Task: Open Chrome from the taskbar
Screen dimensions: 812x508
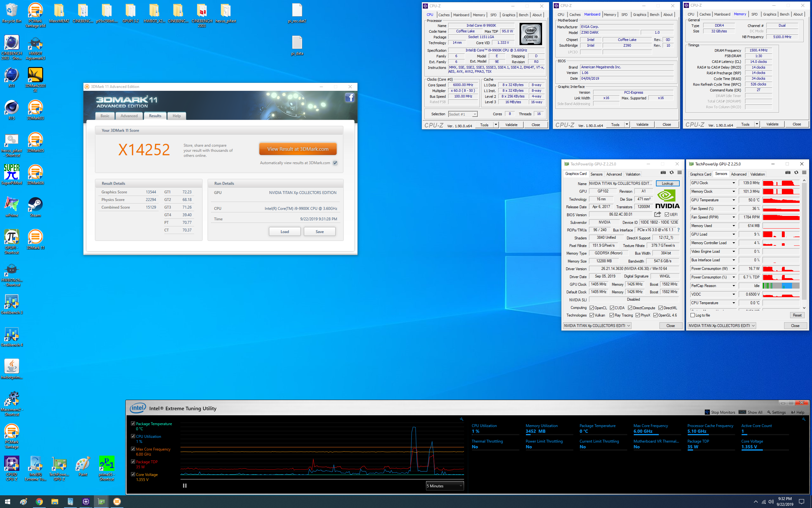Action: tap(39, 501)
